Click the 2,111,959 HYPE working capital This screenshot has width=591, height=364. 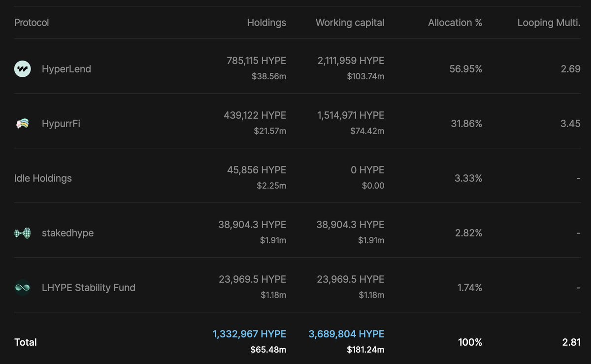(351, 61)
